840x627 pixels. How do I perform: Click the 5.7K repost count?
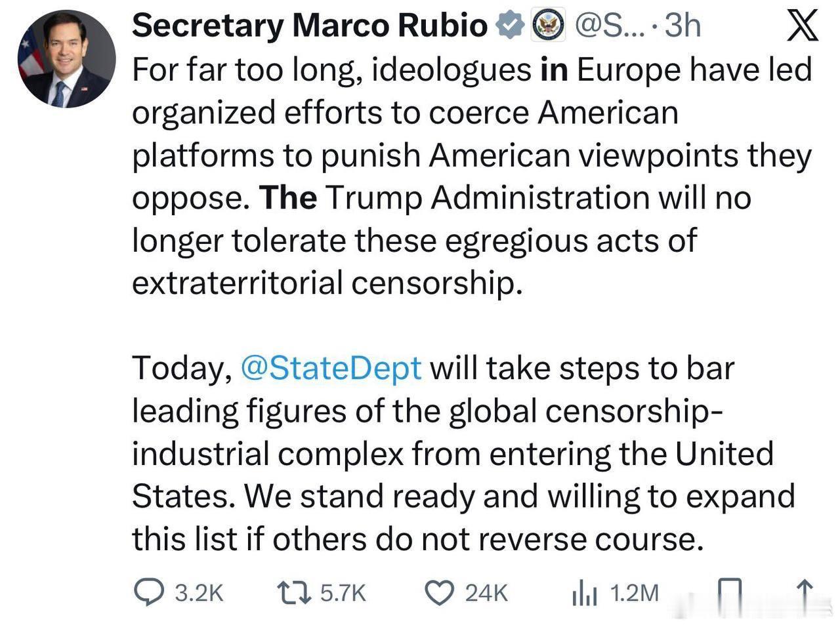point(343,592)
